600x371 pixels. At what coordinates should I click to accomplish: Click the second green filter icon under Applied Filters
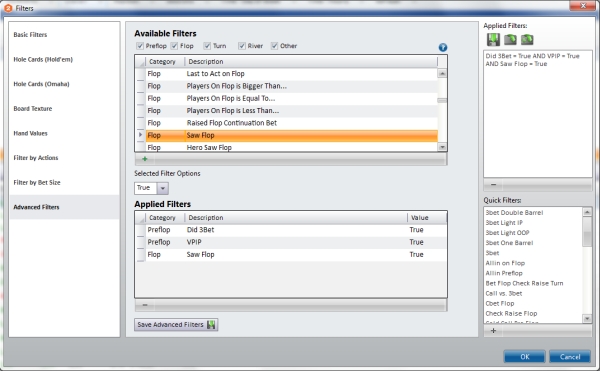(x=510, y=39)
